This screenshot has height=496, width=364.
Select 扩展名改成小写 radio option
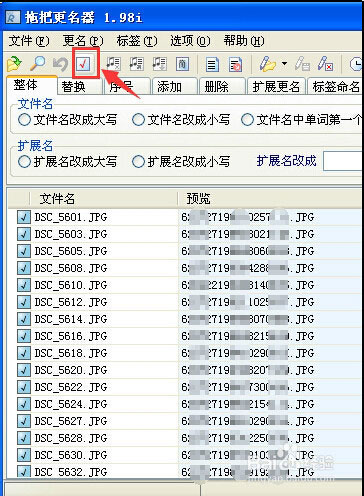(181, 162)
